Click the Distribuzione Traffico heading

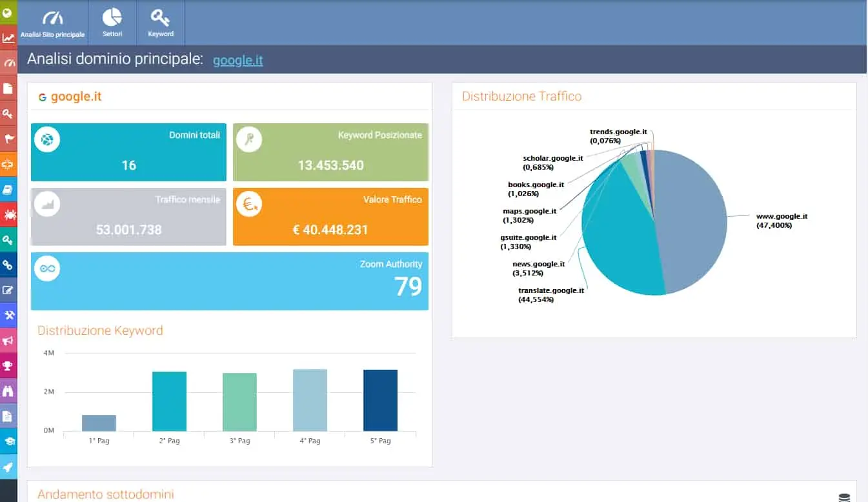tap(521, 97)
